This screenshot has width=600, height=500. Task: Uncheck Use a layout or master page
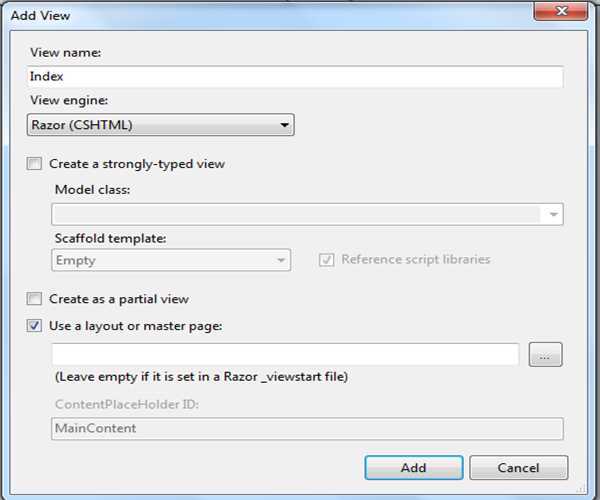pyautogui.click(x=35, y=326)
